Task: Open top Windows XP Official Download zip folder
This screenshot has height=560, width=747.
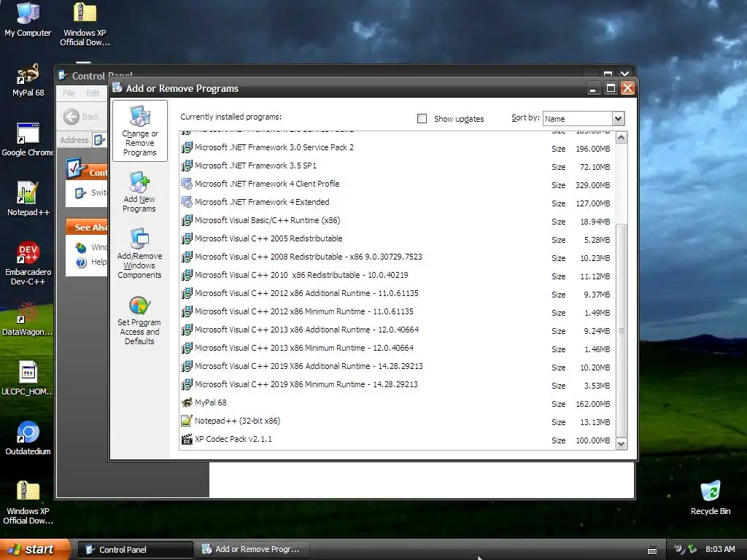Action: click(x=85, y=25)
